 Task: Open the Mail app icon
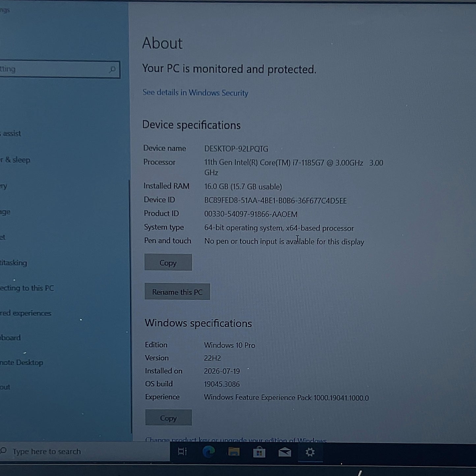[x=285, y=452]
